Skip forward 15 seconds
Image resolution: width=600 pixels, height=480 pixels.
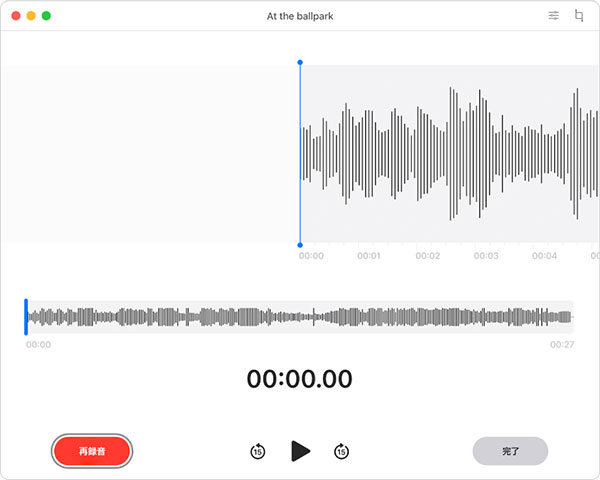(341, 451)
